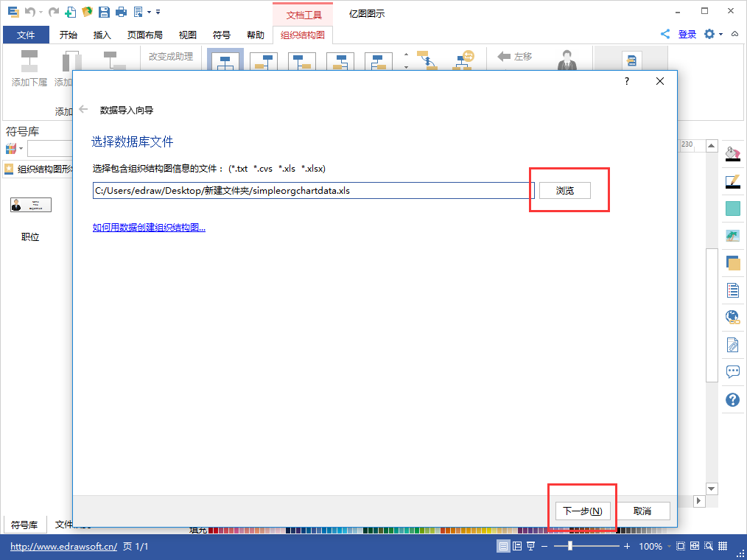The height and width of the screenshot is (560, 747).
Task: Switch to the 符号库 bottom tab
Action: (x=24, y=525)
